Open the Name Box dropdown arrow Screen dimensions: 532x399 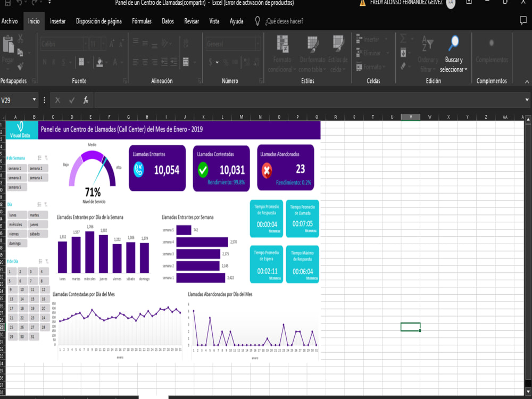pyautogui.click(x=34, y=100)
